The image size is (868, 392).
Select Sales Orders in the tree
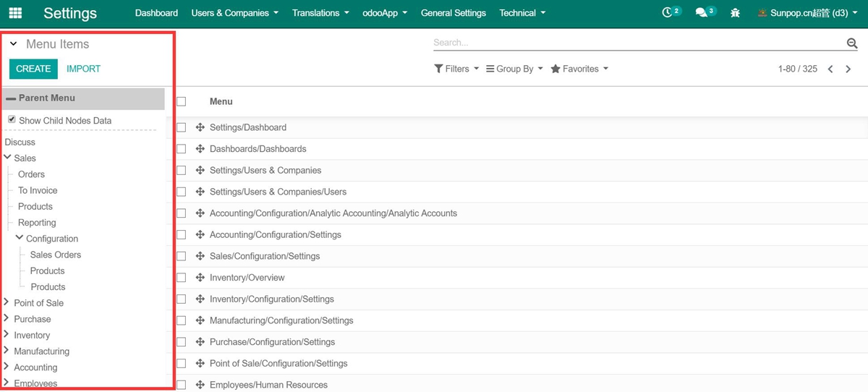click(x=56, y=255)
